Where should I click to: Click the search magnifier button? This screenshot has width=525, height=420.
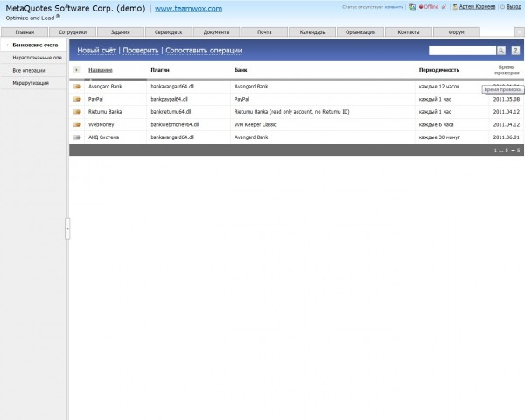click(x=501, y=51)
